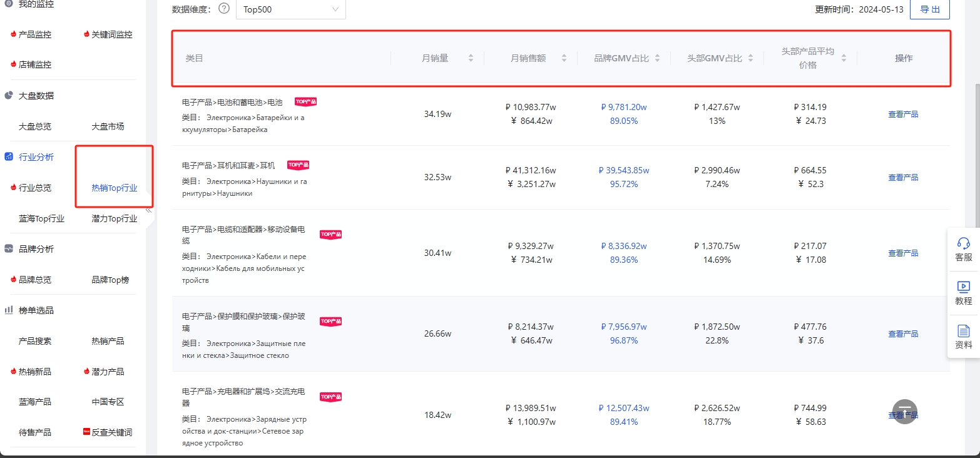Image resolution: width=980 pixels, height=458 pixels.
Task: Sort the table by 月销量
Action: click(x=471, y=58)
